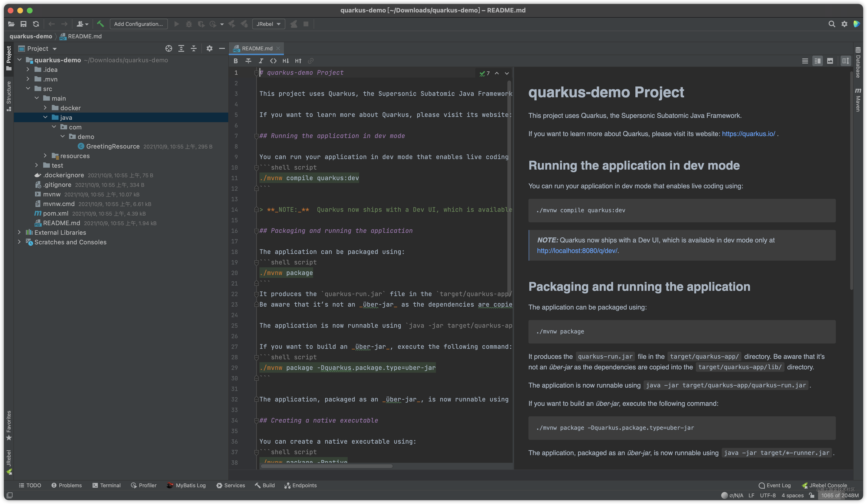Image resolution: width=867 pixels, height=504 pixels.
Task: Open the Terminal tool window tab
Action: point(106,485)
